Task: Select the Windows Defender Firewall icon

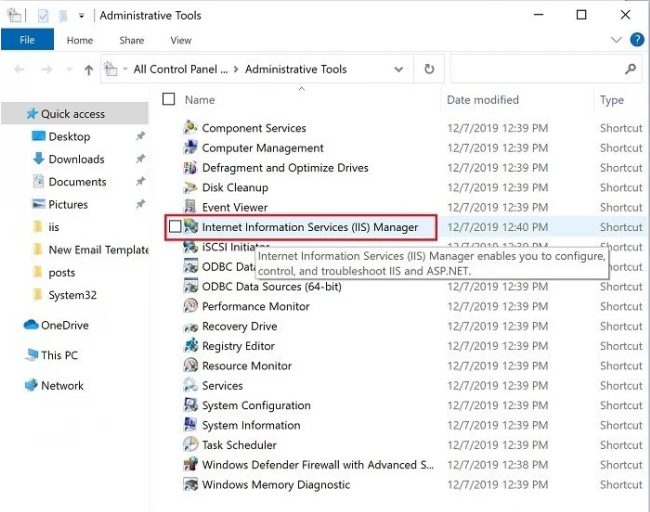Action: pos(190,464)
